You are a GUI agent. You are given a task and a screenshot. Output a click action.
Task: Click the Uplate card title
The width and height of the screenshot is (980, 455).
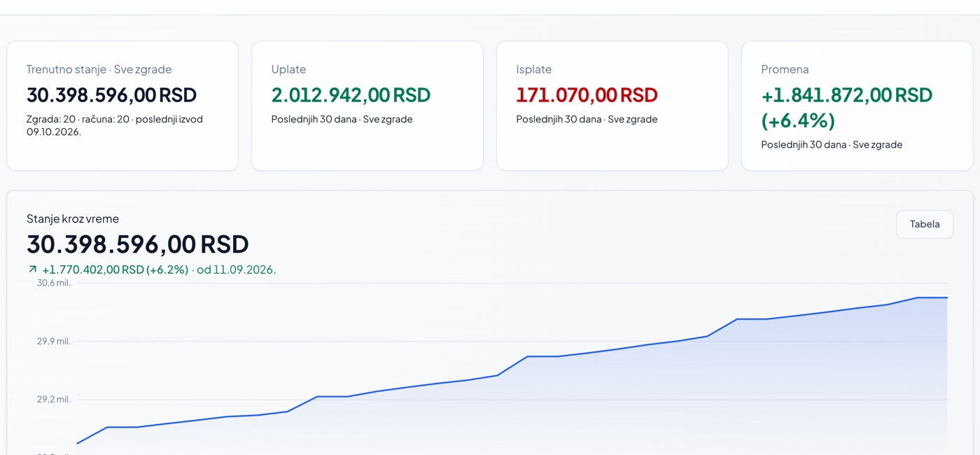pos(288,69)
